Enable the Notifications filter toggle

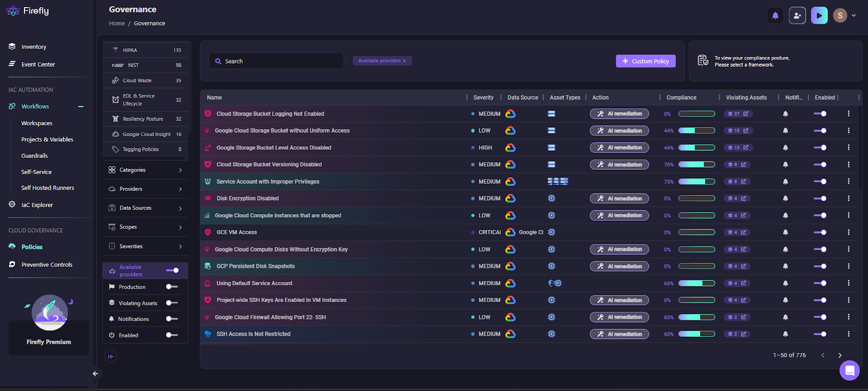(172, 319)
